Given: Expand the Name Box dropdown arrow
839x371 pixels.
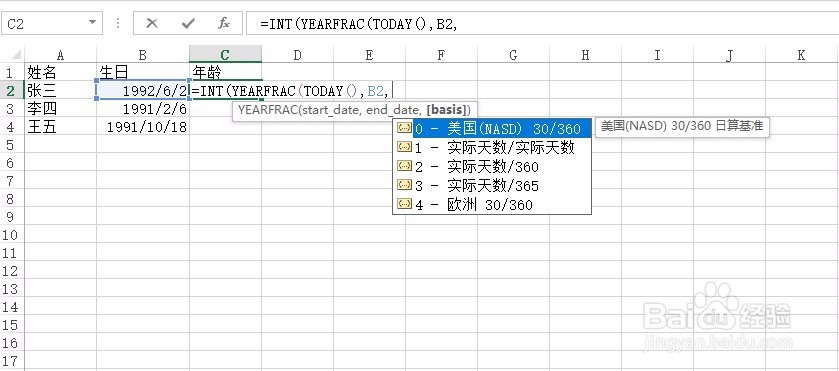Looking at the screenshot, I should pyautogui.click(x=92, y=23).
